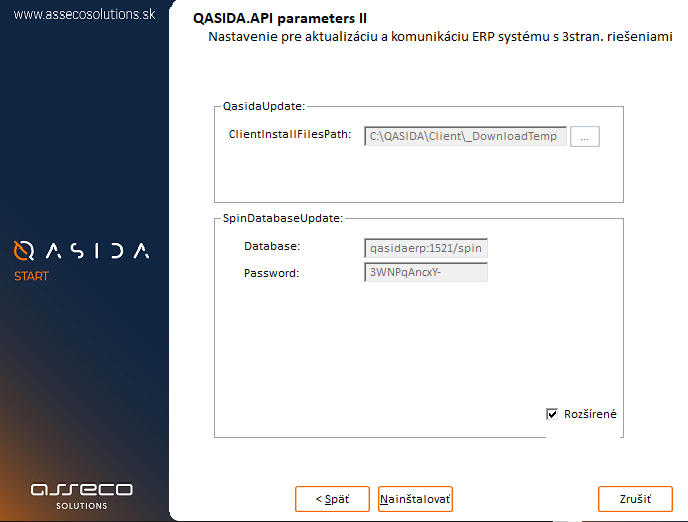Click the Password label
The height and width of the screenshot is (522, 688).
(272, 273)
